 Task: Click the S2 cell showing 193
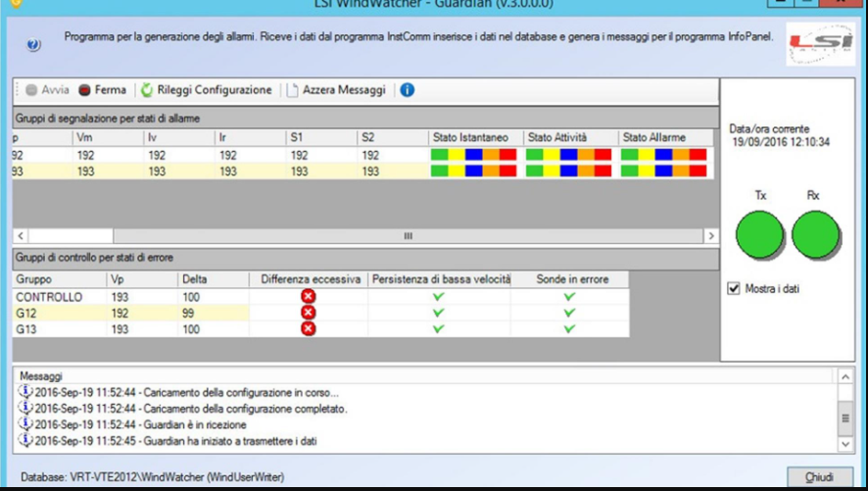point(393,172)
